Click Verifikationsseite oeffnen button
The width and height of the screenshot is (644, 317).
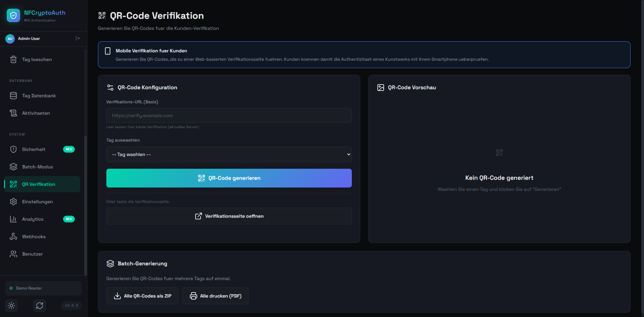[x=229, y=216]
